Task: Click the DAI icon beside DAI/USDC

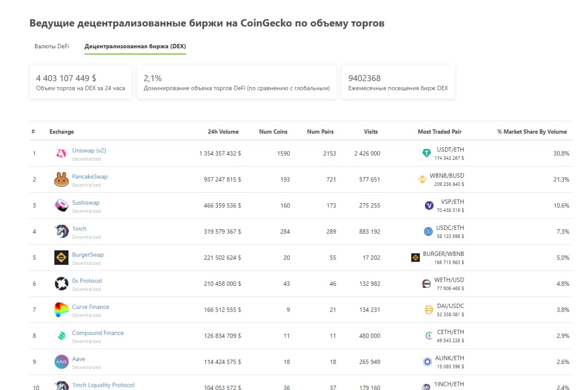Action: [429, 310]
